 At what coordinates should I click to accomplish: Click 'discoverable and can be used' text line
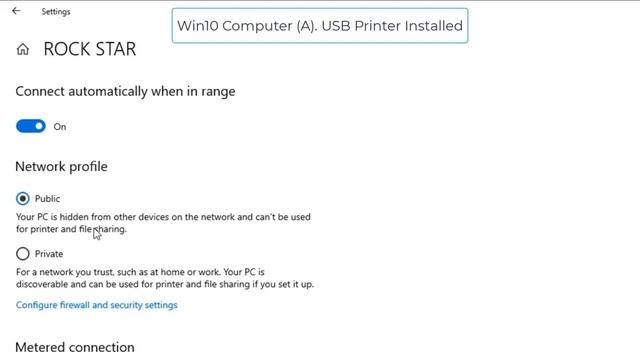(165, 284)
